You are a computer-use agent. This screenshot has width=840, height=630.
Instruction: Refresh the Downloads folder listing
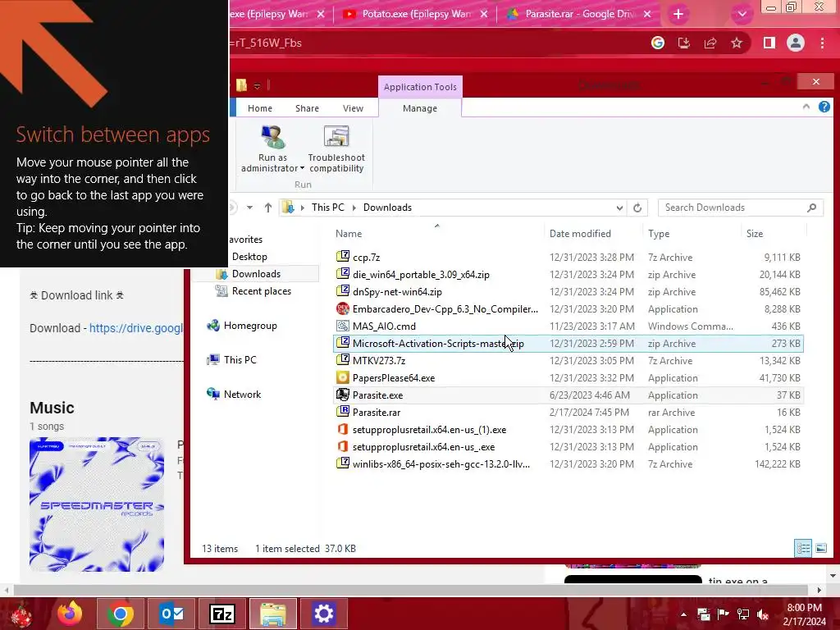[637, 208]
